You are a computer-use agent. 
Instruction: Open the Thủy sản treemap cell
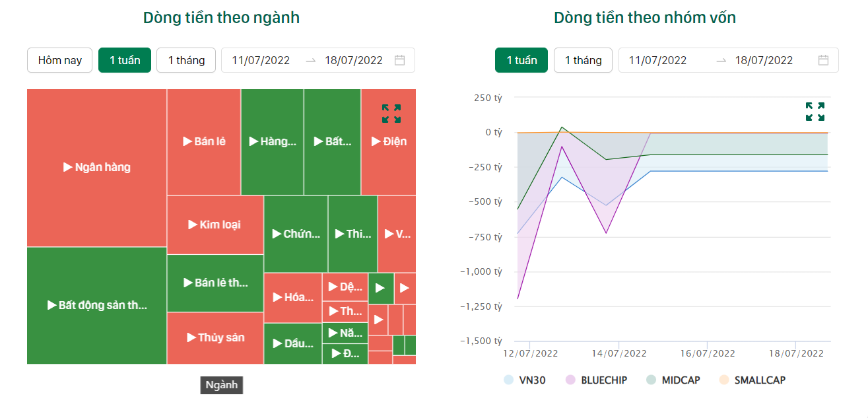[x=215, y=338]
